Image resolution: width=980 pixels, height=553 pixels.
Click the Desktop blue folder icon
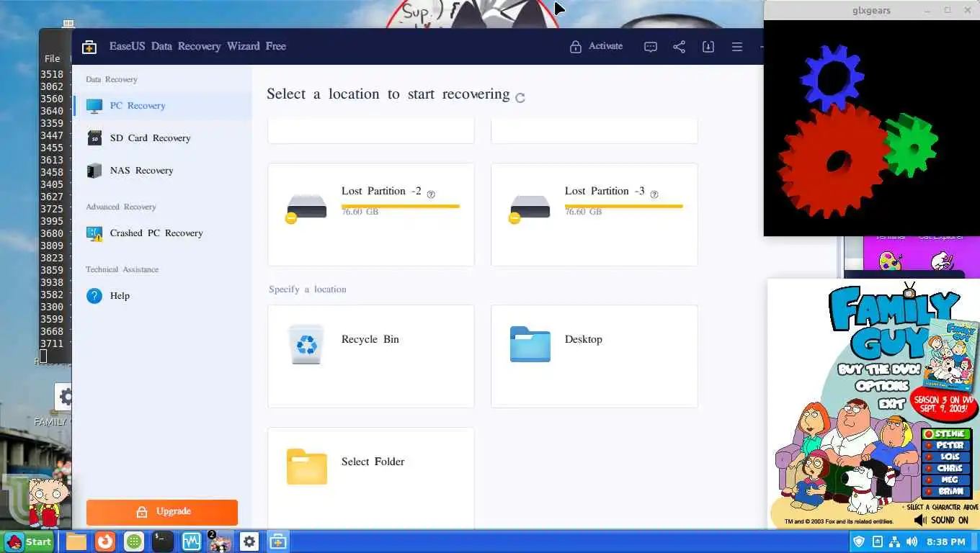coord(530,344)
